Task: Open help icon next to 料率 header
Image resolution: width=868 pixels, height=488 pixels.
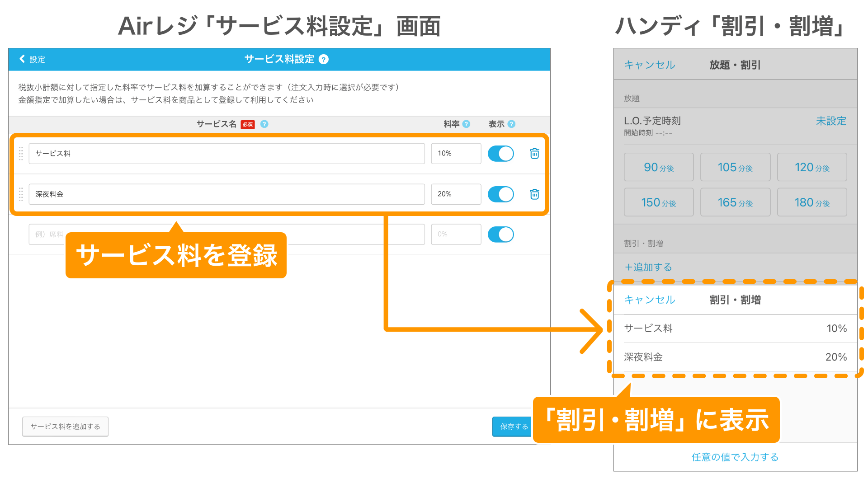Action: (467, 124)
